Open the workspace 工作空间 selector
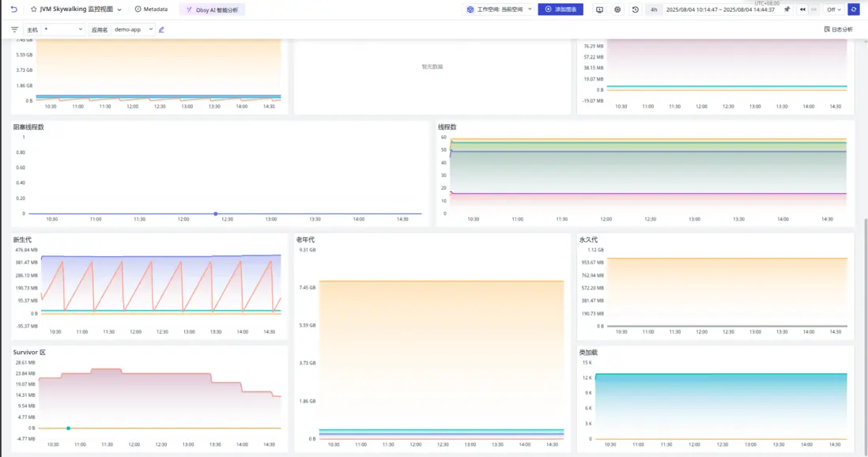Screen dimensions: 868x457 tap(500, 9)
